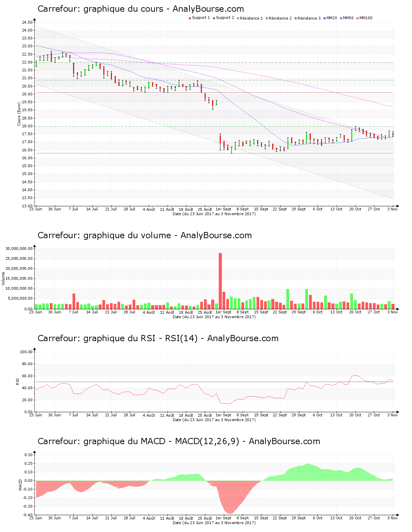Click '1er Sept' date under the price chart
The height and width of the screenshot is (532, 412).
pyautogui.click(x=223, y=209)
